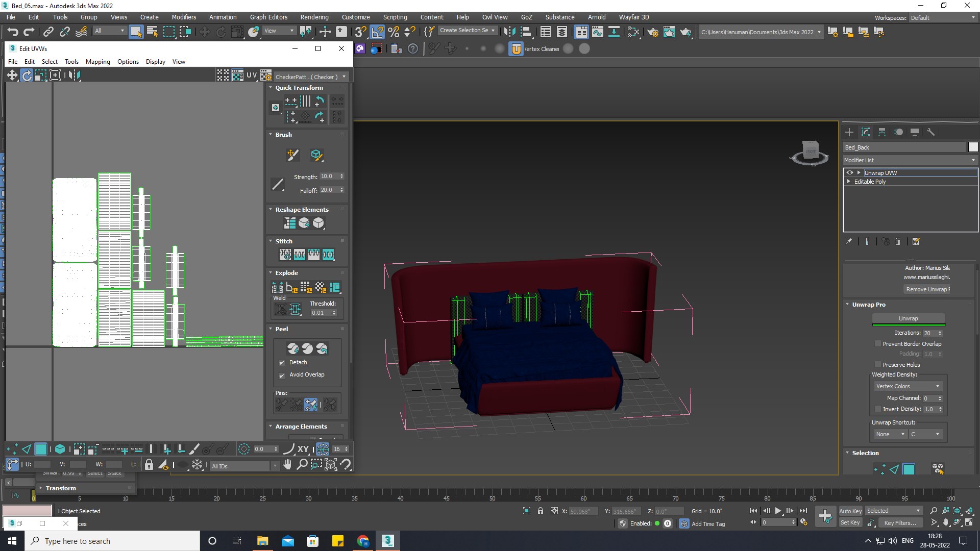Click the Relax brush icon in Brush rollout
Image resolution: width=980 pixels, height=551 pixels.
316,155
